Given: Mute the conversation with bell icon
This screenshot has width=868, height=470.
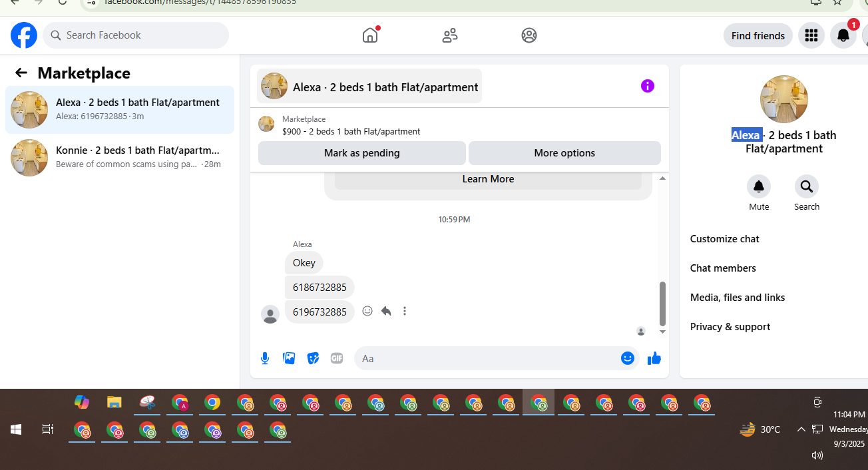Looking at the screenshot, I should tap(759, 186).
